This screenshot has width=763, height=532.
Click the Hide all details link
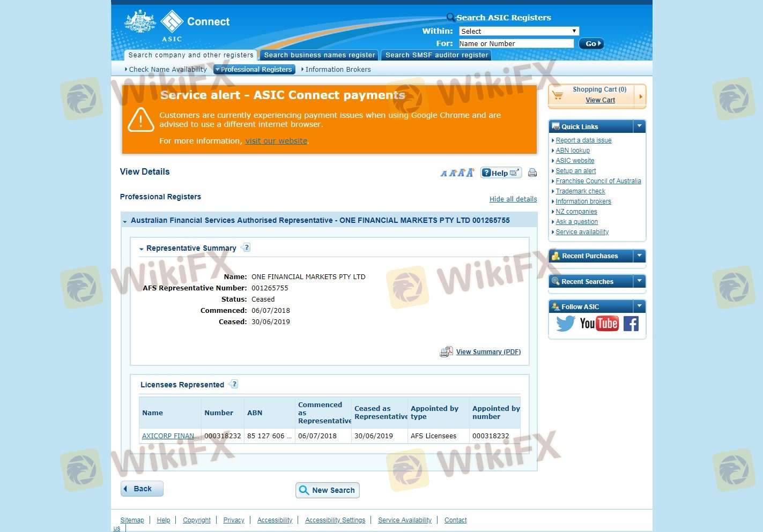513,199
